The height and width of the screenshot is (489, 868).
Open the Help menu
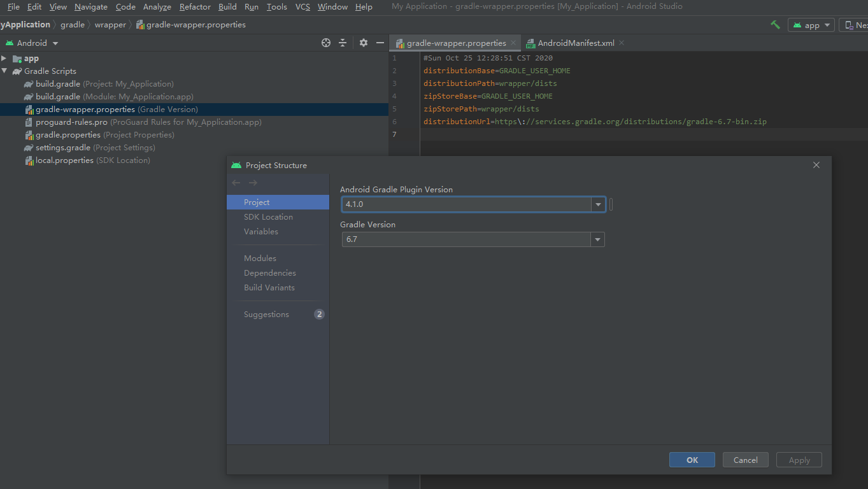(x=364, y=6)
